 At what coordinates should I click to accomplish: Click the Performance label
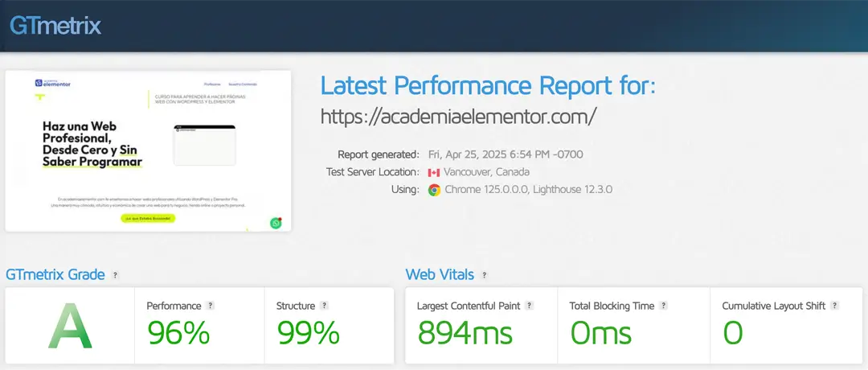point(174,306)
